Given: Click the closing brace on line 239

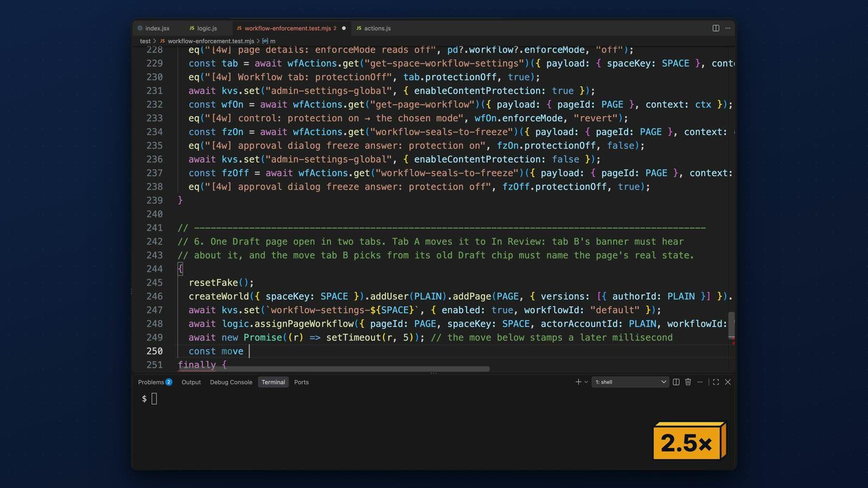Looking at the screenshot, I should (181, 201).
